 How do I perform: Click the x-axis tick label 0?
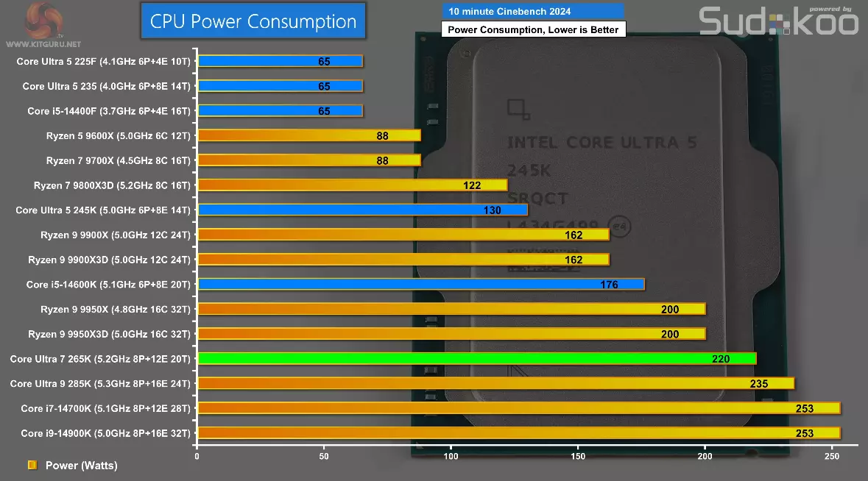point(197,456)
